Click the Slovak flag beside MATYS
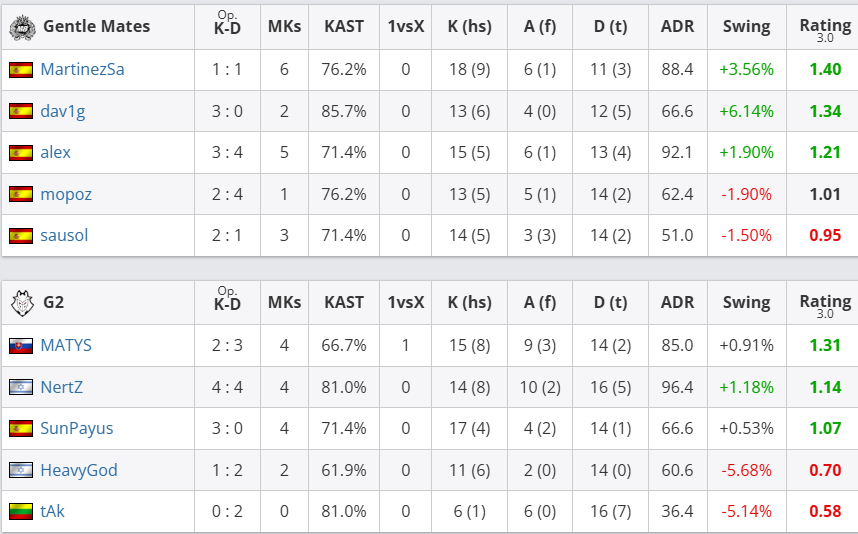This screenshot has height=534, width=858. [21, 345]
